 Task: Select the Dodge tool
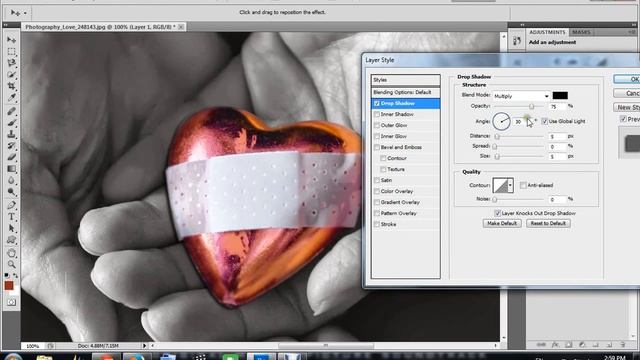11,192
